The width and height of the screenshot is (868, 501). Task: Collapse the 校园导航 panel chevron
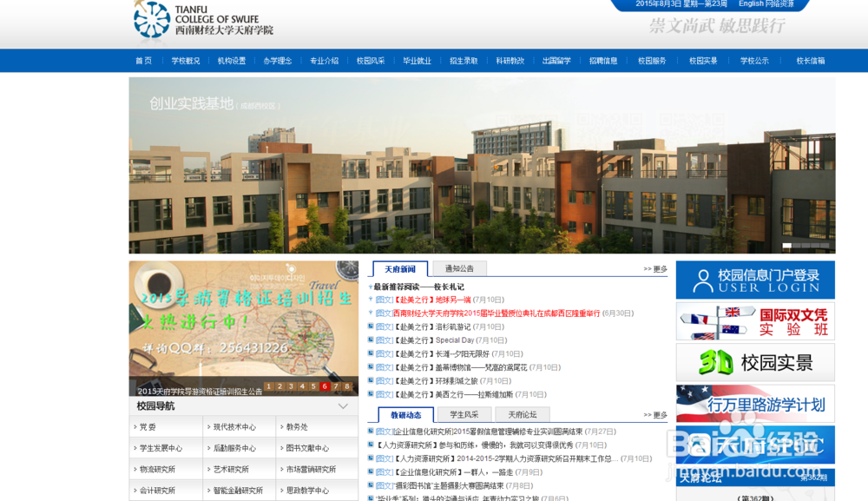(342, 406)
